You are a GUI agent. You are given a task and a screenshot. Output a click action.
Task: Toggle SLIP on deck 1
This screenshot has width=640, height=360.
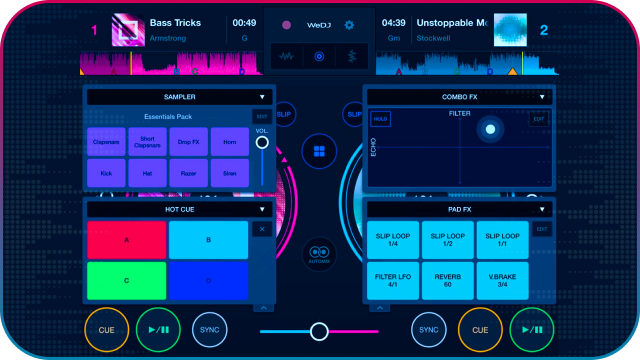click(x=284, y=114)
